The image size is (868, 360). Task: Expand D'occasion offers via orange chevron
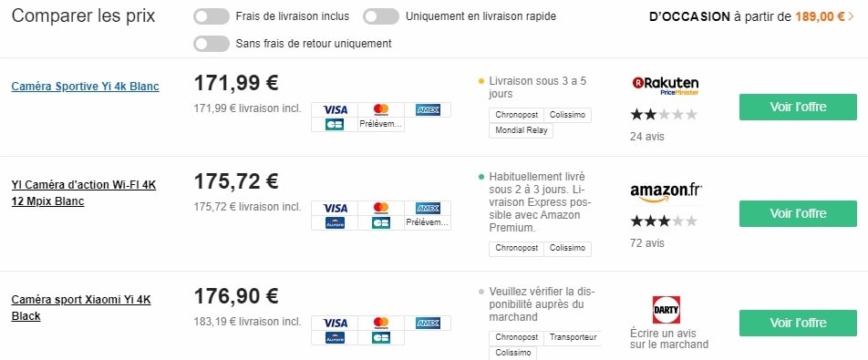(851, 16)
